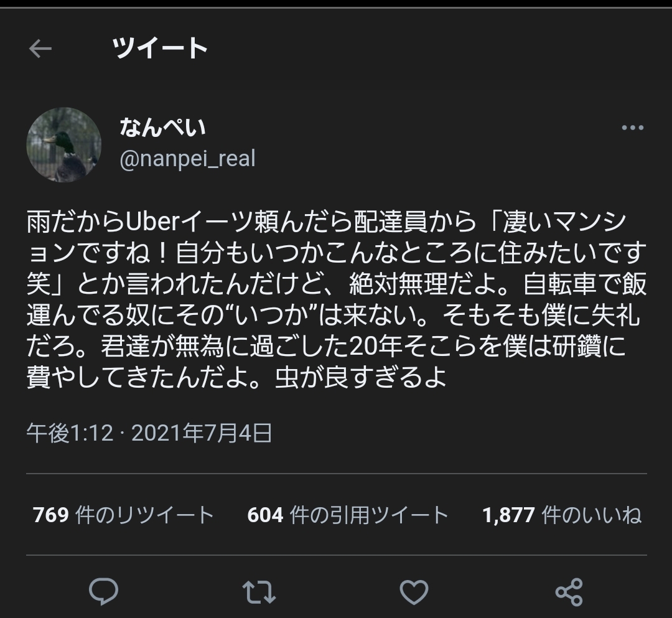Open なんぺい display name profile
Viewport: 672px width, 618px height.
click(162, 128)
